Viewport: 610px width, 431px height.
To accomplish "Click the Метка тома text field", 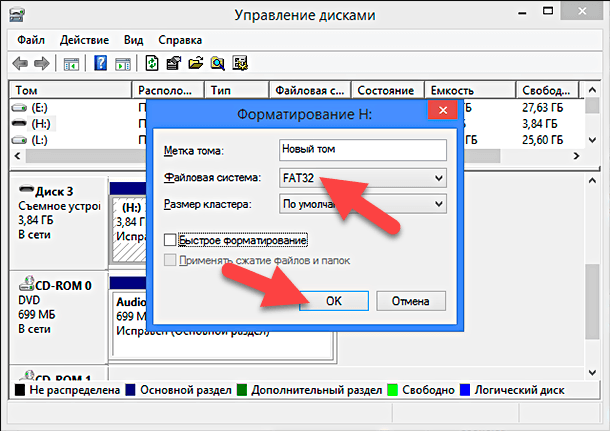I will [363, 150].
